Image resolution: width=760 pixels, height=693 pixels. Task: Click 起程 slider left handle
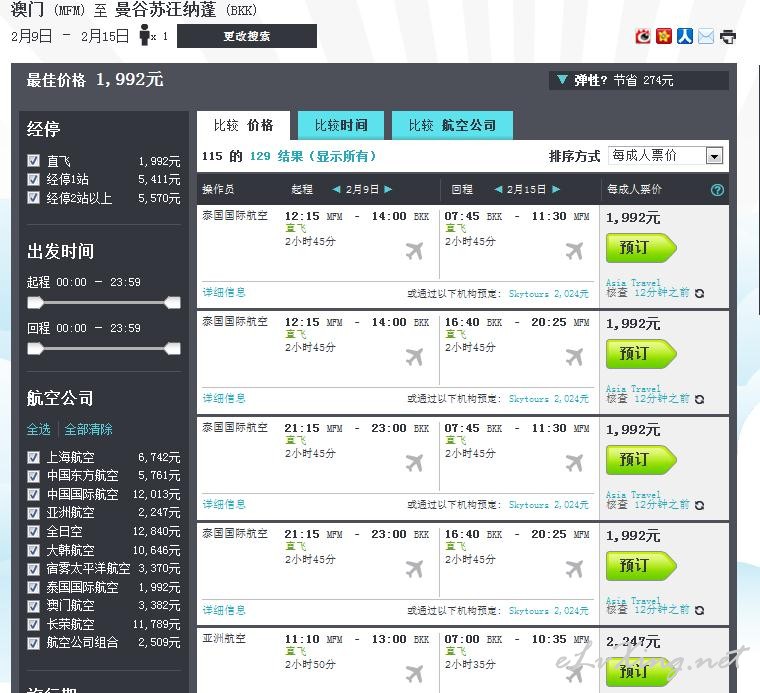point(35,303)
